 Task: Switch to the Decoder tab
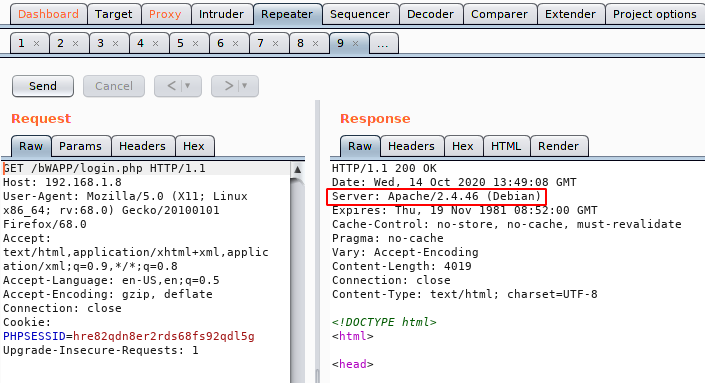[x=430, y=14]
